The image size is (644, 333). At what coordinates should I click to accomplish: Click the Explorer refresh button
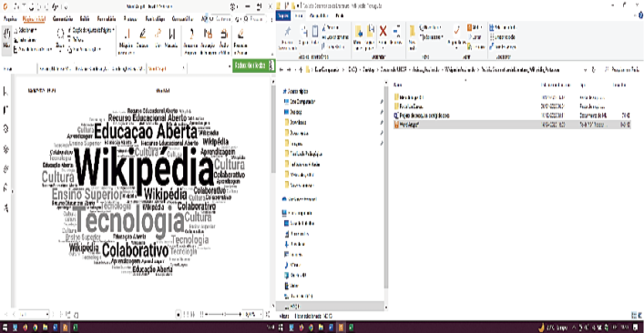(594, 70)
